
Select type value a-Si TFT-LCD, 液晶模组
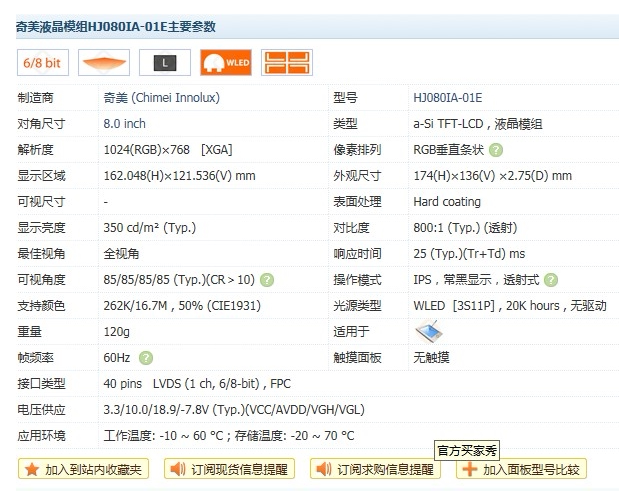tap(478, 124)
